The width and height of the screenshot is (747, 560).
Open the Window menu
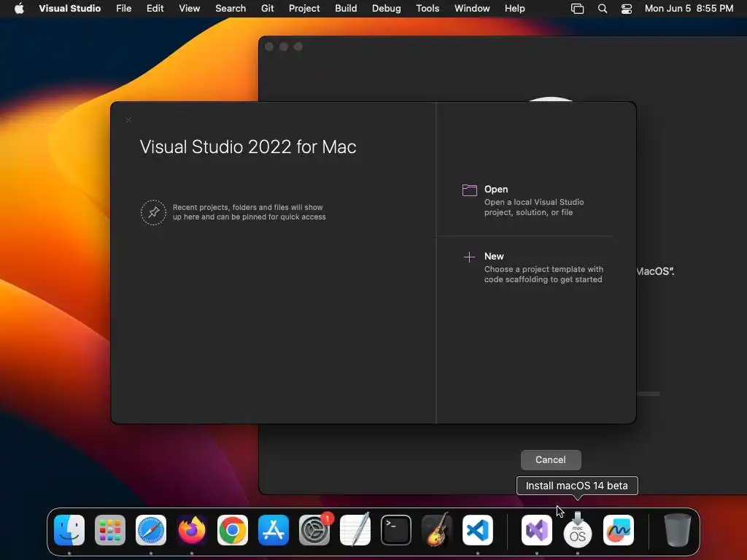(472, 9)
